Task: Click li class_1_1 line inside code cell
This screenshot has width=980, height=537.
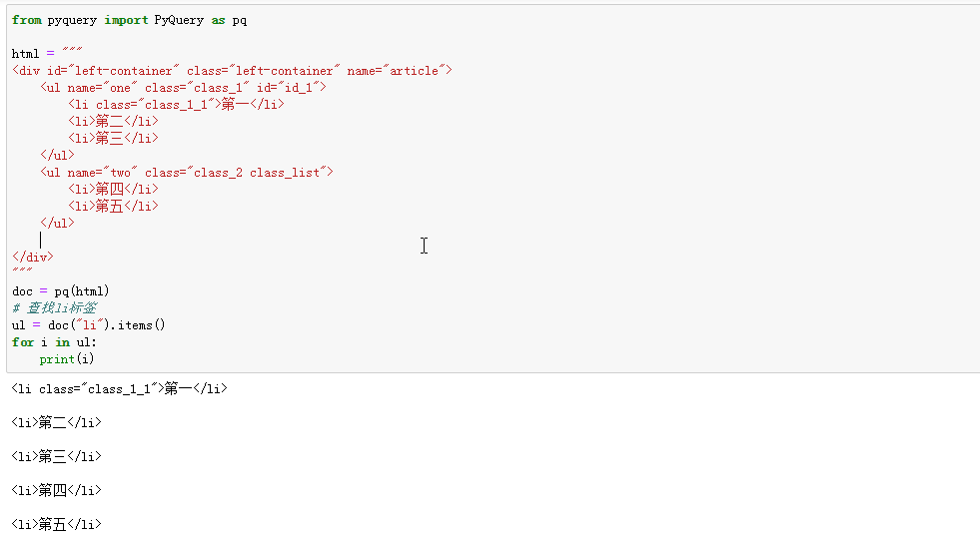Action: click(x=176, y=105)
